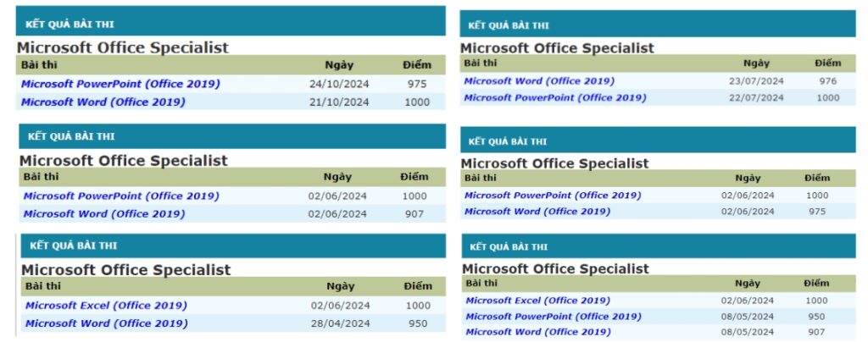The width and height of the screenshot is (868, 342).
Task: Select the score 907 in the 02/06/2024 Word row
Action: coord(414,214)
